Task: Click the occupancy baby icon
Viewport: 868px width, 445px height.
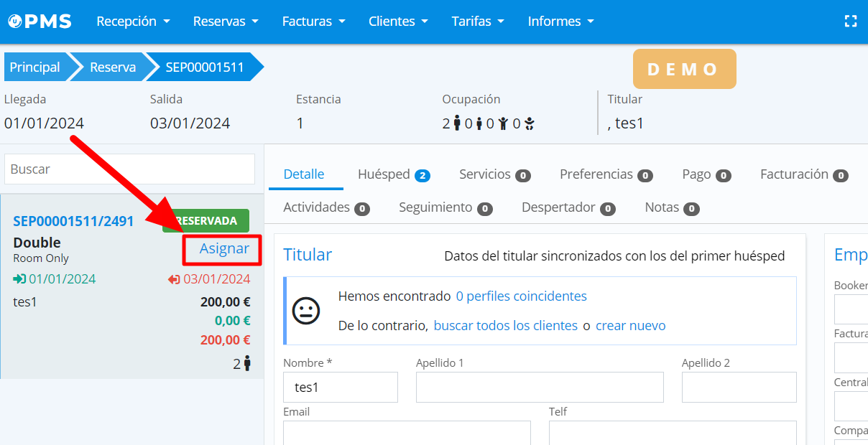Action: 530,123
